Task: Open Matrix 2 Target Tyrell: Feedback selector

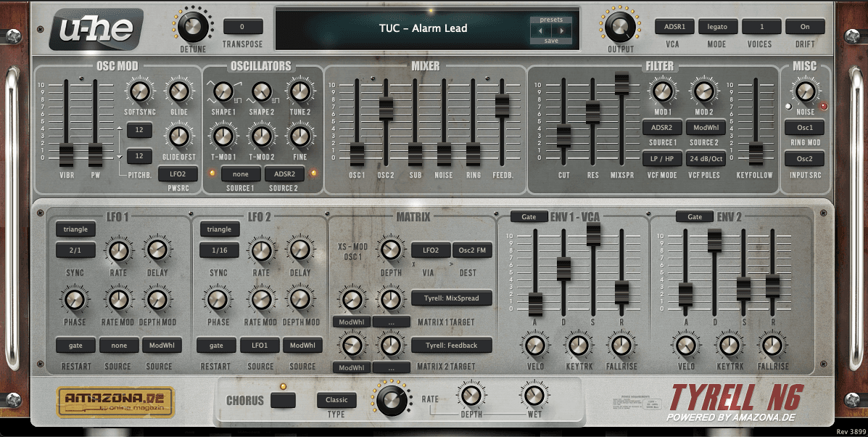Action: (452, 345)
